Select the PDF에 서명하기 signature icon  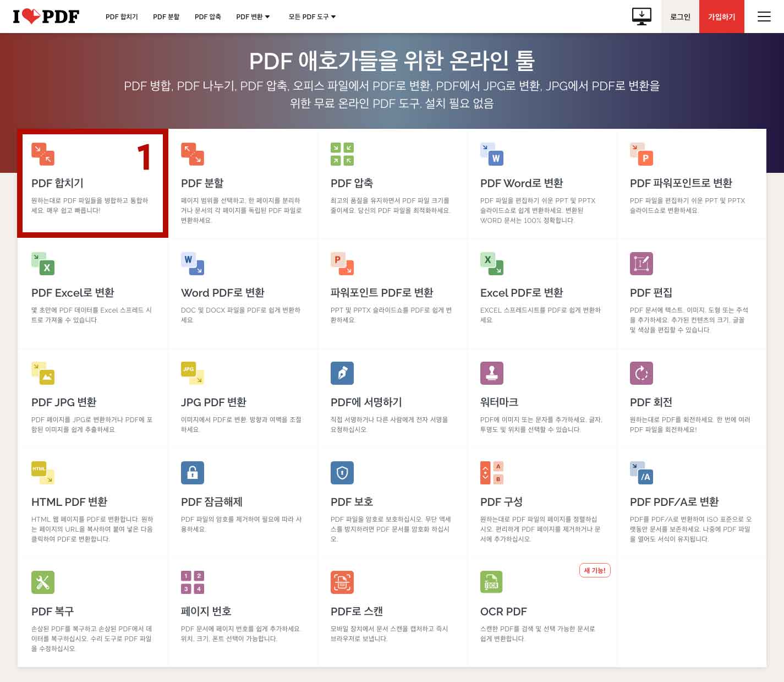coord(342,373)
